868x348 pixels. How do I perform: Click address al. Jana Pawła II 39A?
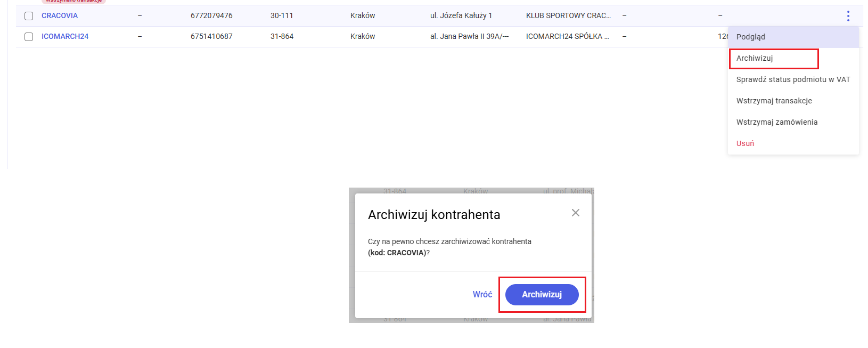coord(469,36)
